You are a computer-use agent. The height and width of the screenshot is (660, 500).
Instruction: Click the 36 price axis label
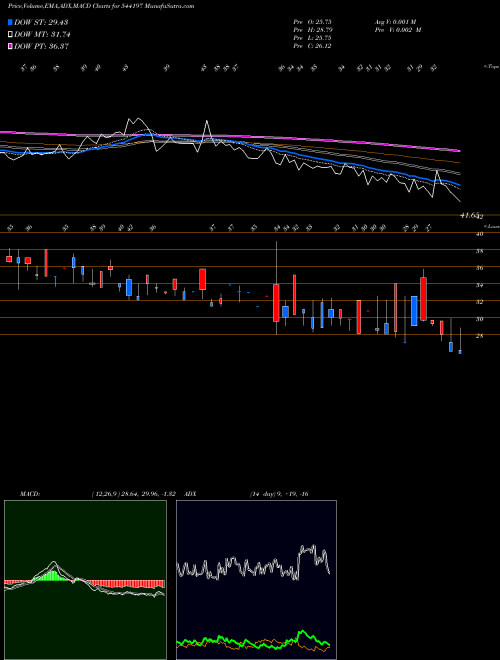[479, 268]
